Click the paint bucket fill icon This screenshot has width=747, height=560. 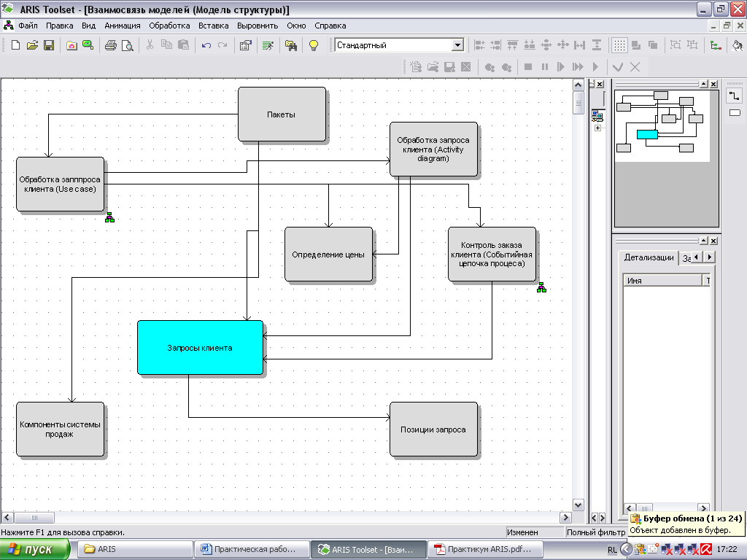point(738,45)
